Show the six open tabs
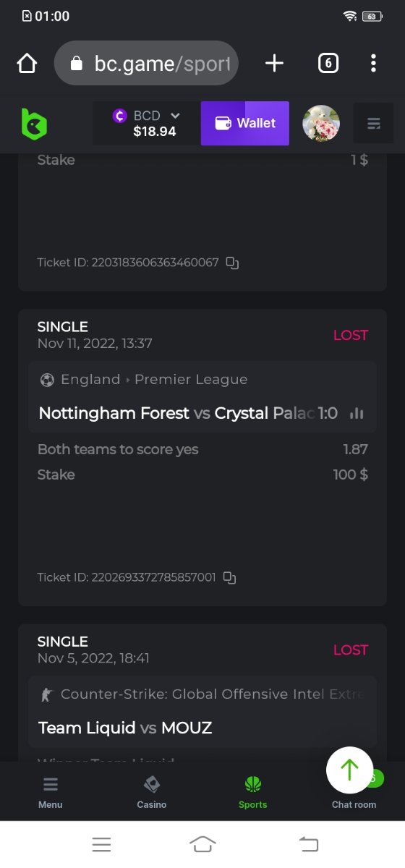 pyautogui.click(x=328, y=64)
